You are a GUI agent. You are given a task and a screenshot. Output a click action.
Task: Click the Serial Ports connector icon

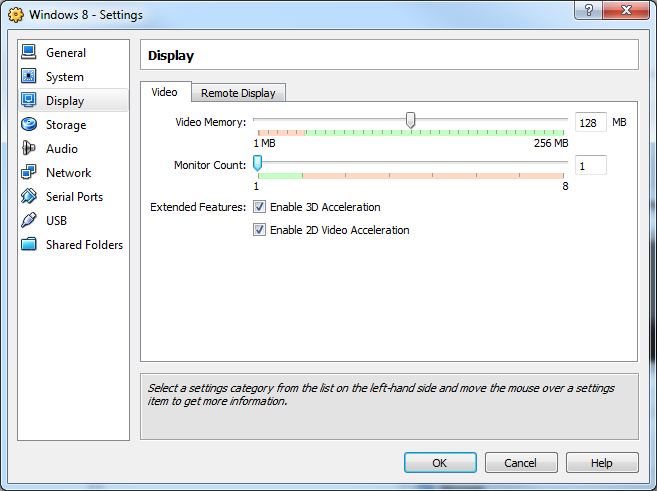tap(28, 197)
